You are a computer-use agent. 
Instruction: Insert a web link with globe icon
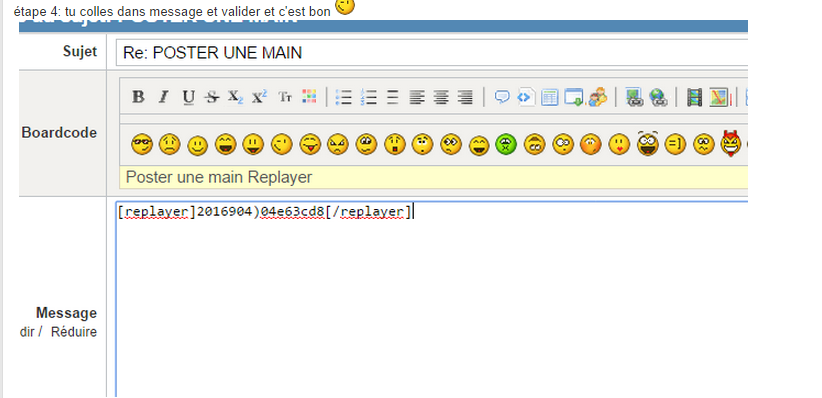[658, 97]
